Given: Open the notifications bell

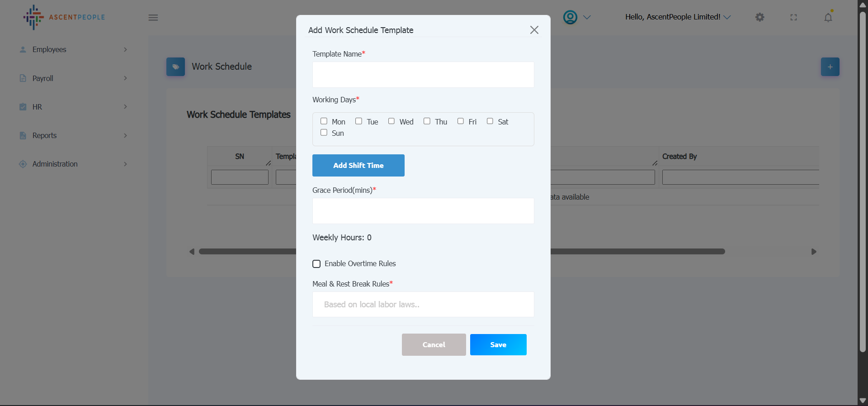Looking at the screenshot, I should (828, 17).
